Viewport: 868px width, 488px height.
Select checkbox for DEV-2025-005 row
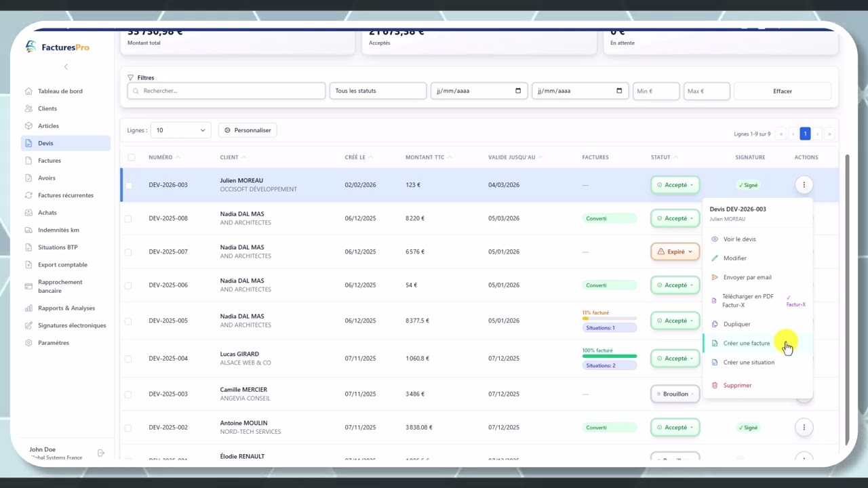128,321
